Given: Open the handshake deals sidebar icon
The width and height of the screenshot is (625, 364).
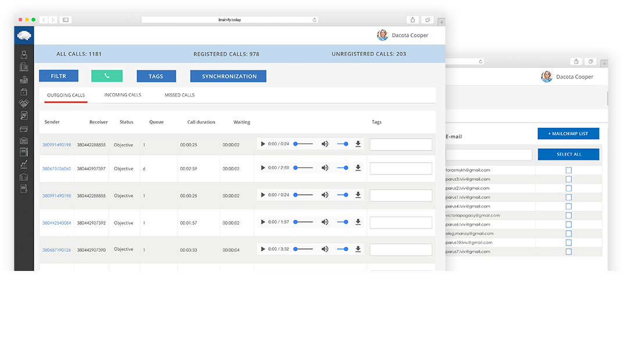Looking at the screenshot, I should pyautogui.click(x=24, y=104).
